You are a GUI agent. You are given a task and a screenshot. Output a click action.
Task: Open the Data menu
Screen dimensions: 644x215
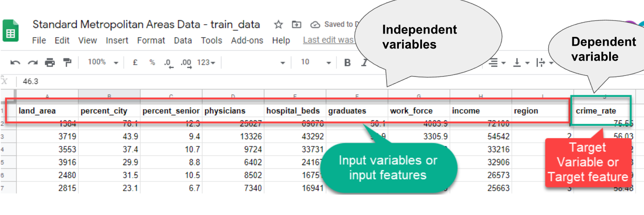(183, 41)
